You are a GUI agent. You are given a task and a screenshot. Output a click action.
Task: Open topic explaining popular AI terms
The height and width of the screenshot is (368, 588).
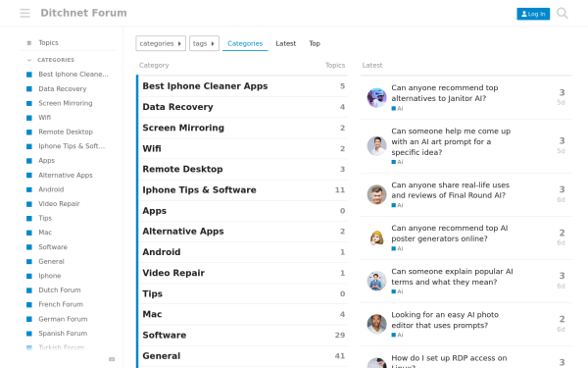pyautogui.click(x=452, y=277)
